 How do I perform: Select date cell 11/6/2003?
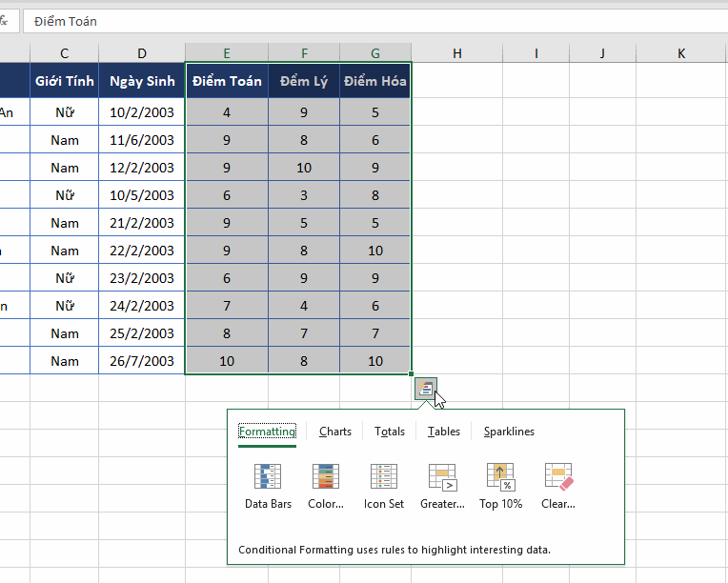click(142, 140)
